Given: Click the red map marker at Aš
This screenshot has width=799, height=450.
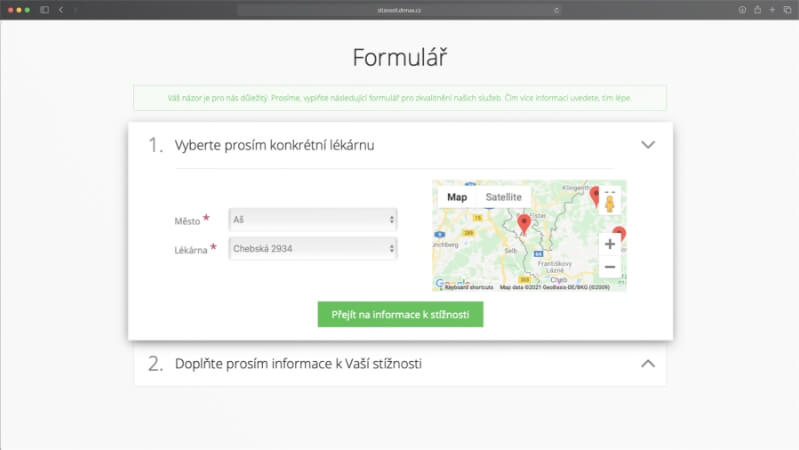Looking at the screenshot, I should (523, 222).
